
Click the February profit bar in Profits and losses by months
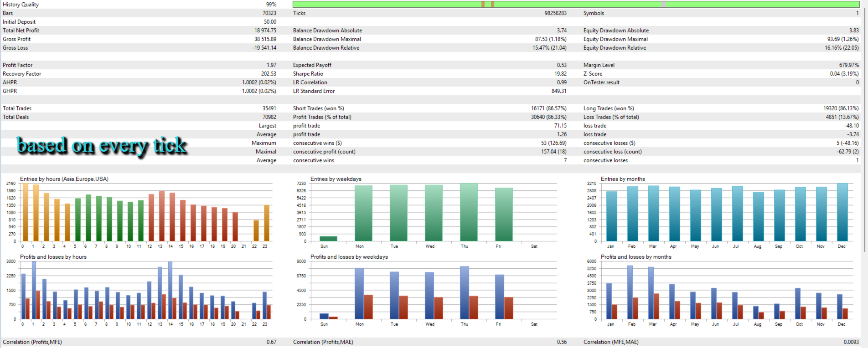tap(630, 292)
